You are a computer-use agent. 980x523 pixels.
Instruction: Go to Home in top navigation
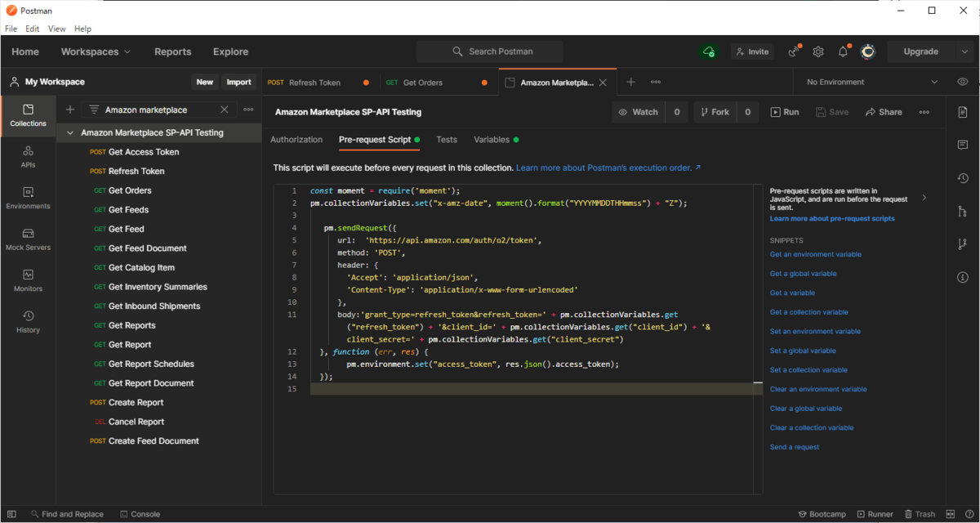[25, 51]
